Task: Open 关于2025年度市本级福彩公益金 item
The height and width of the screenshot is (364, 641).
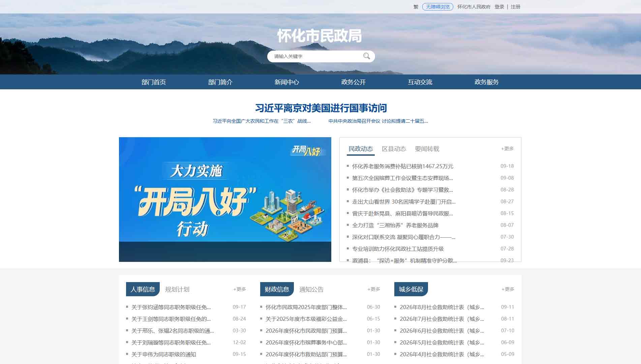Action: coord(306,319)
